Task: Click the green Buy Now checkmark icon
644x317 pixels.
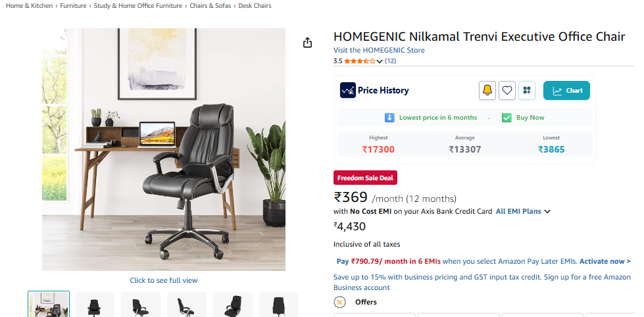Action: (x=507, y=118)
